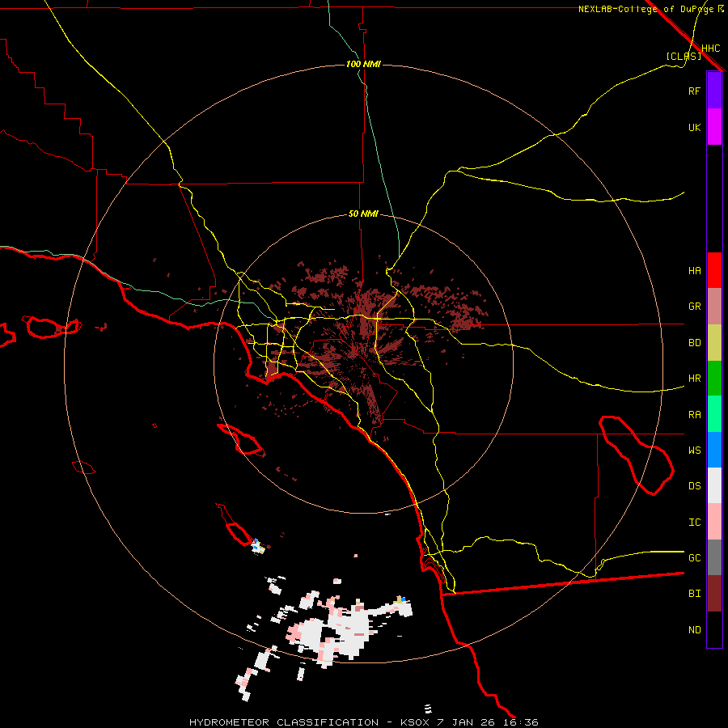
Task: Select the BD yellow legend block
Action: click(714, 343)
